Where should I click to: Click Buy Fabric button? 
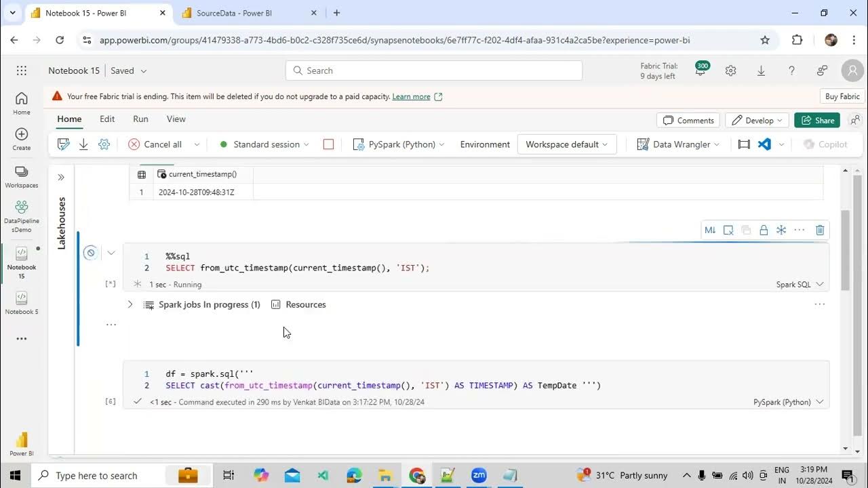842,96
